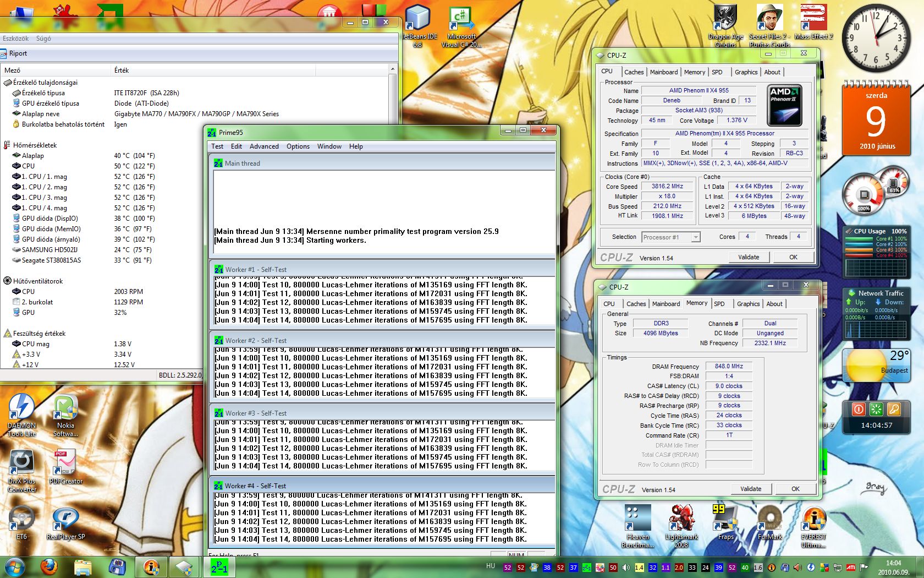Switch to About tab in CPU-Z processor window

coord(772,72)
